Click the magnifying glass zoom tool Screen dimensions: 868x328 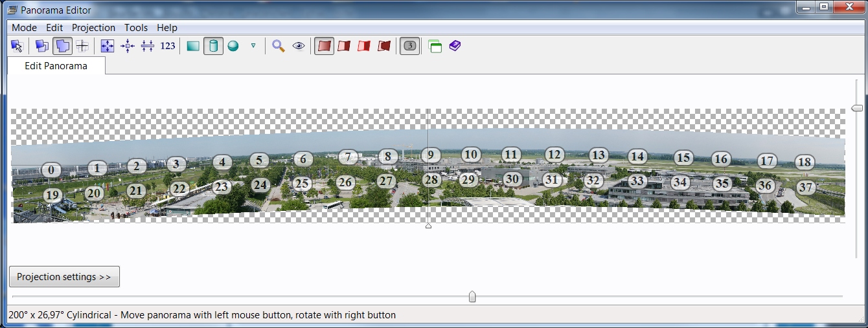click(279, 46)
